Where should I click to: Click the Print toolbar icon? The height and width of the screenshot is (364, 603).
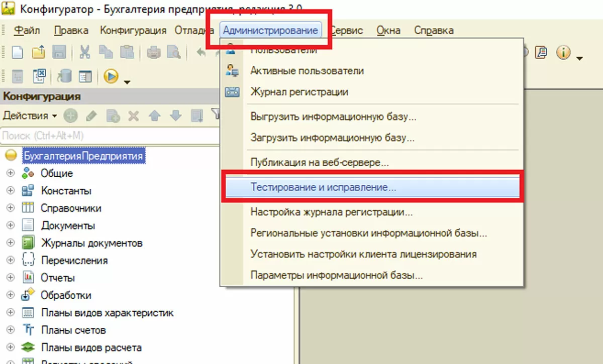pyautogui.click(x=153, y=52)
